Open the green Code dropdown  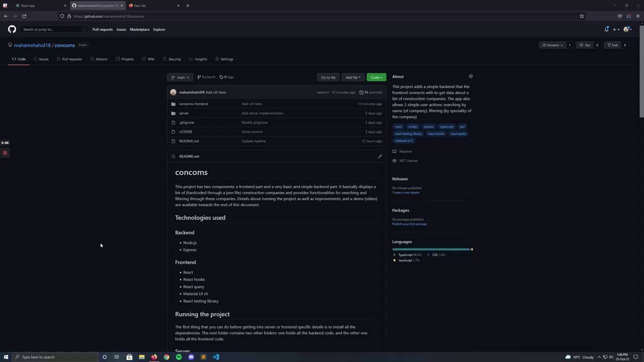pos(376,77)
